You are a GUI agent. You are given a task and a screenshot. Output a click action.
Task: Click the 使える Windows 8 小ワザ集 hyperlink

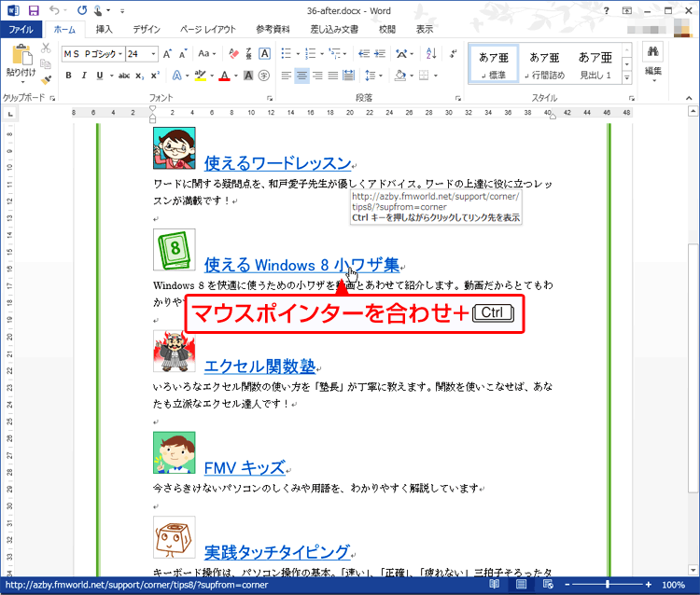click(x=301, y=266)
